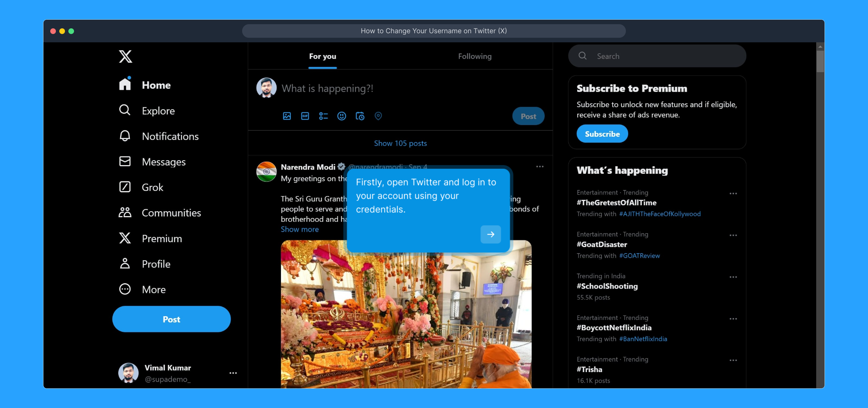Open options for #GoatDisaster trend
868x408 pixels.
[733, 235]
